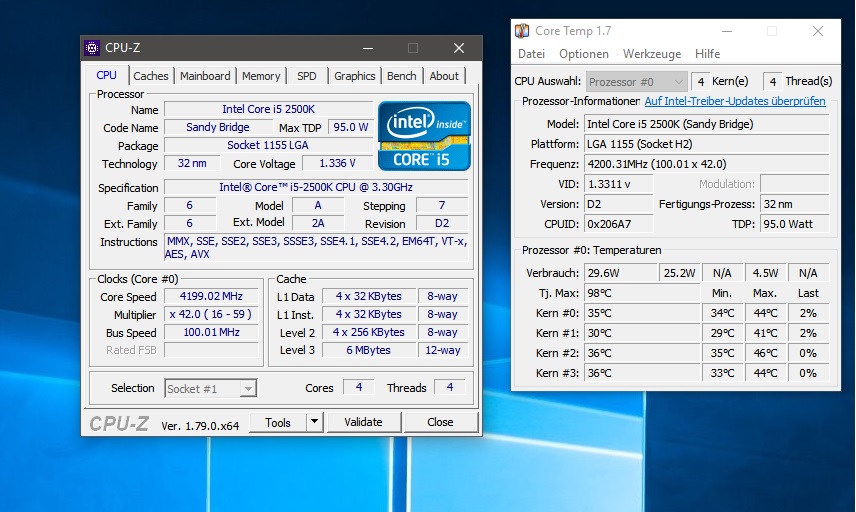
Task: Click the Threads count value in CPU-Z
Action: click(x=450, y=387)
